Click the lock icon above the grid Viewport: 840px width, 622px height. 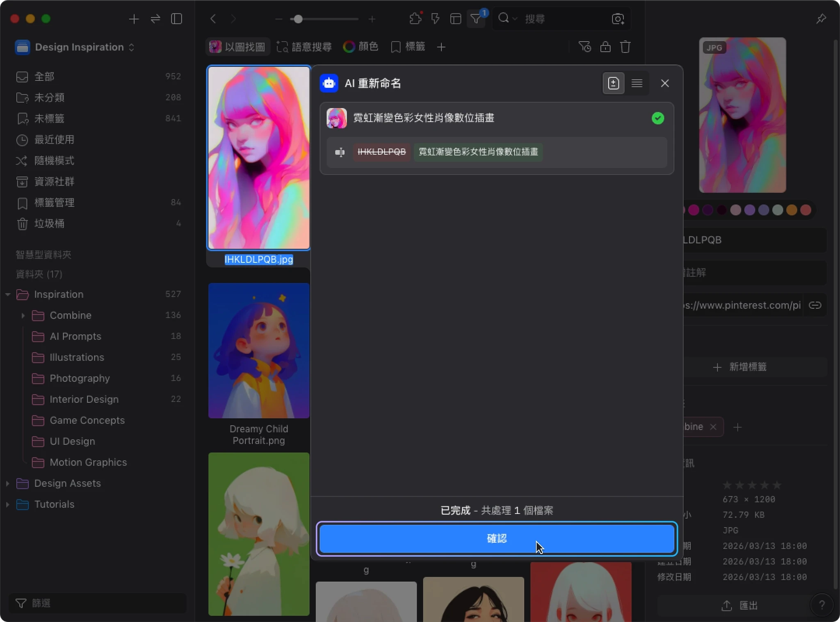tap(605, 47)
